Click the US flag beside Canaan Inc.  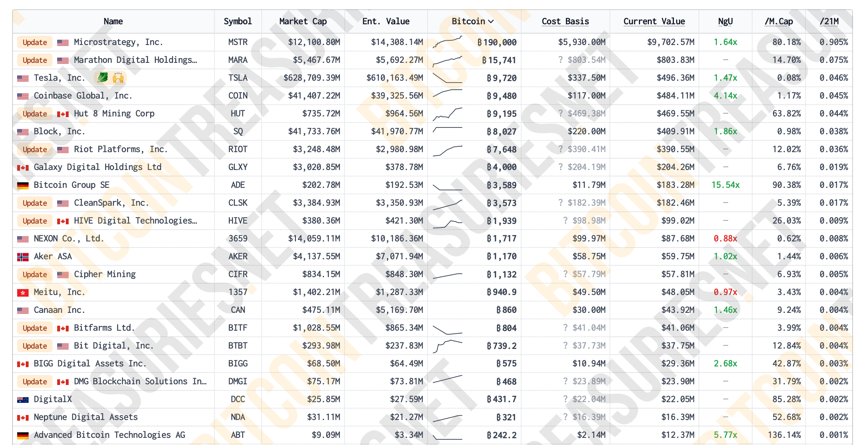pos(23,310)
